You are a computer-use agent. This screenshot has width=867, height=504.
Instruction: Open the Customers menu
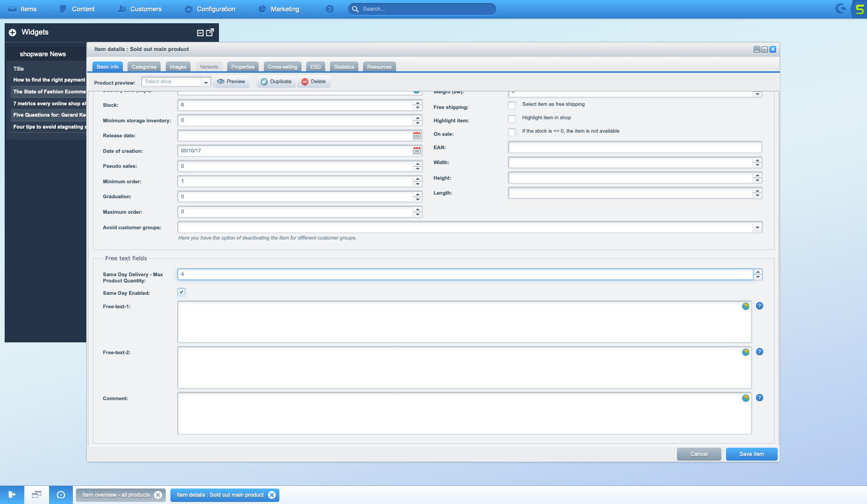pyautogui.click(x=140, y=9)
